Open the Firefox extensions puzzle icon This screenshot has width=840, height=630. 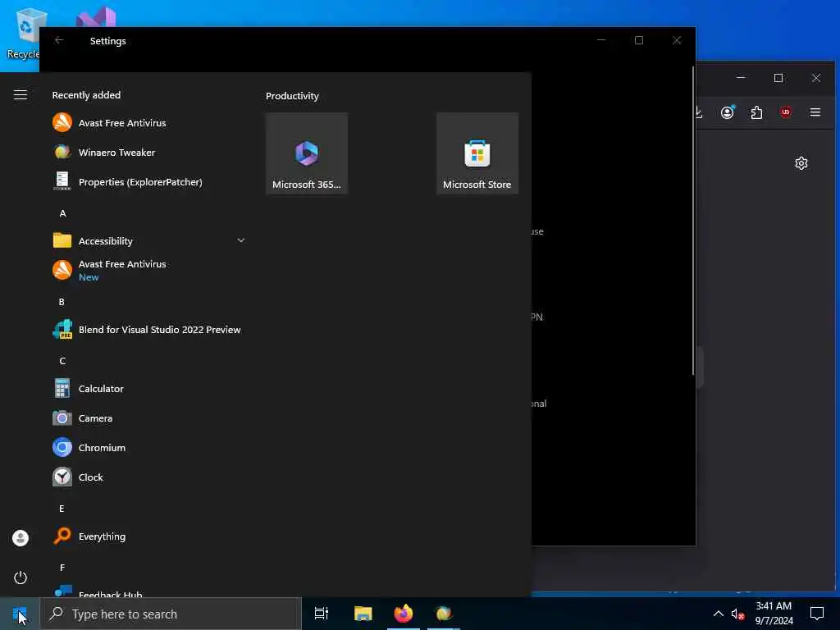[756, 112]
